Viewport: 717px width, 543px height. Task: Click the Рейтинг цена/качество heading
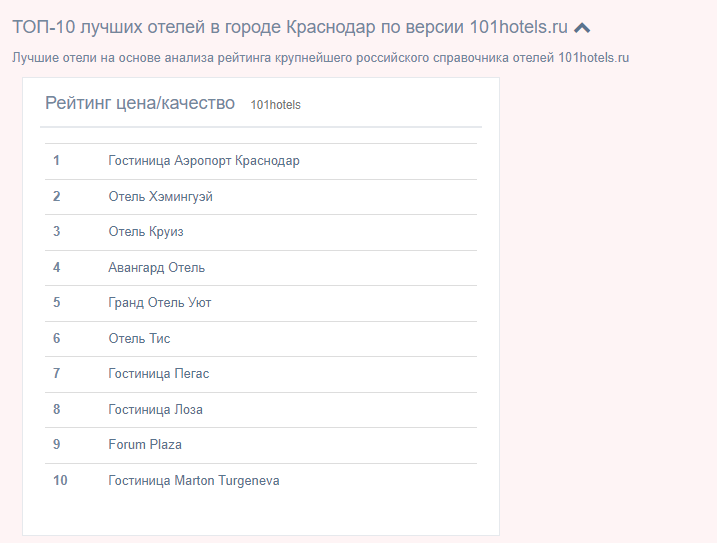coord(140,103)
